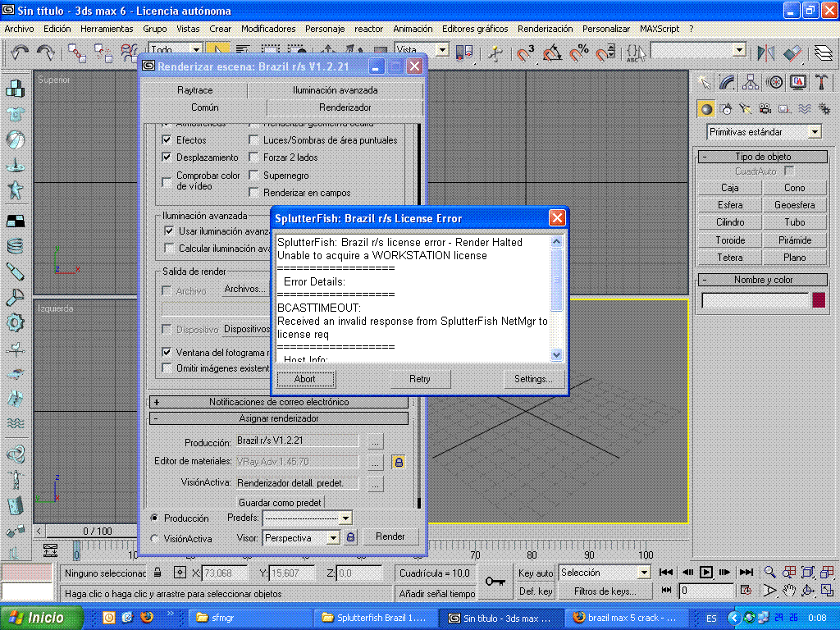840x630 pixels.
Task: Uncheck the Desplazamiento checkbox
Action: (167, 157)
